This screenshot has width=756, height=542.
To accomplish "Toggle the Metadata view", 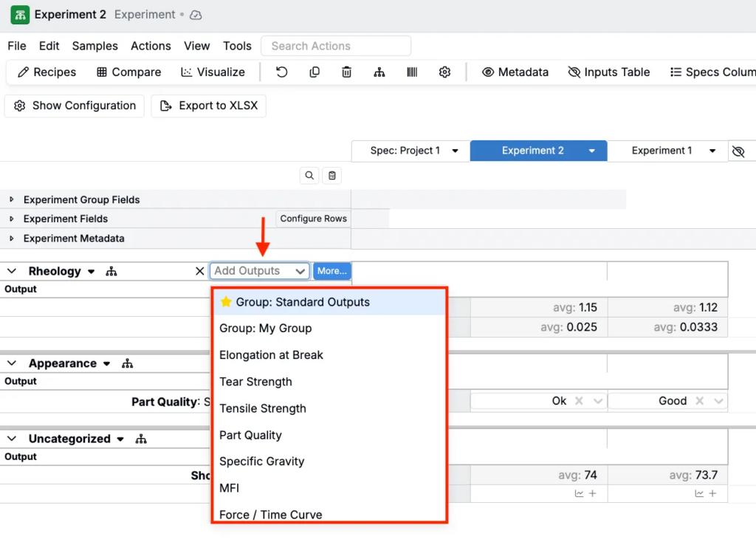I will click(515, 72).
